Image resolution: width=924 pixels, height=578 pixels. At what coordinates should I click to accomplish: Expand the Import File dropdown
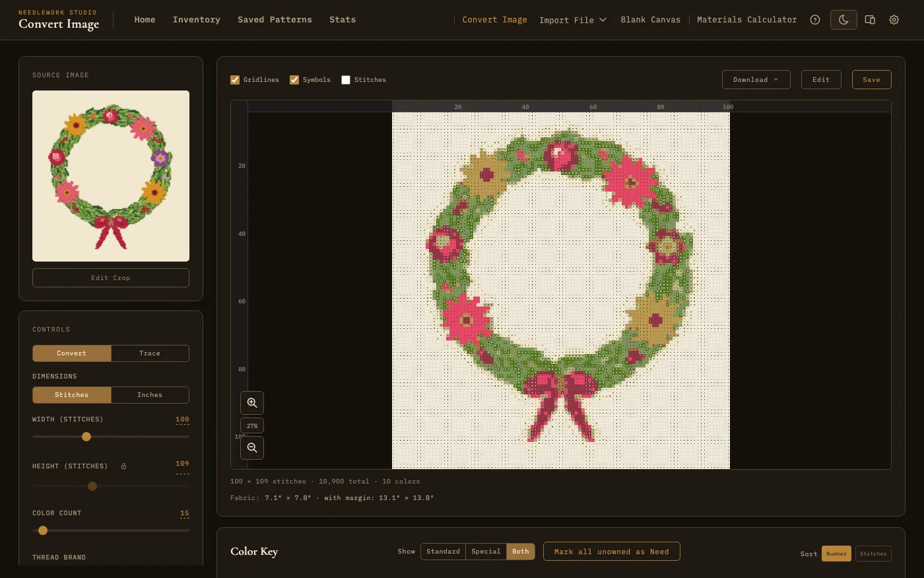point(573,20)
